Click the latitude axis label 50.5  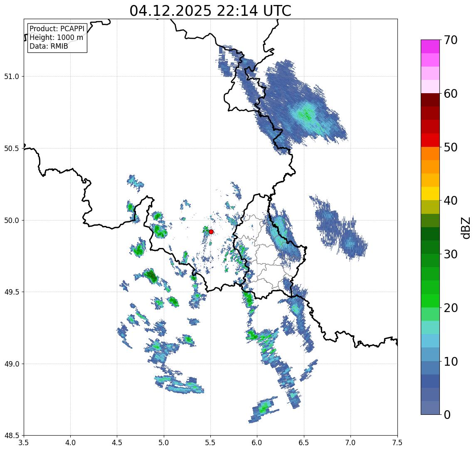[x=12, y=149]
